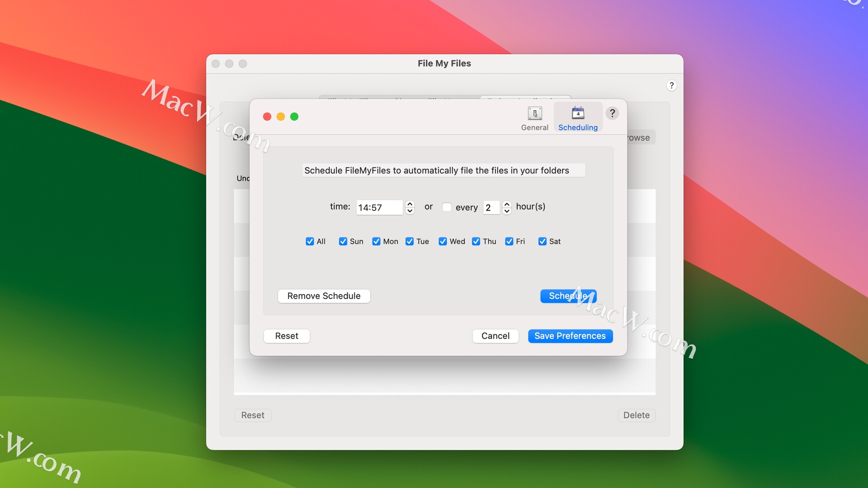Click the Remove Schedule button
This screenshot has height=488, width=868.
coord(324,296)
